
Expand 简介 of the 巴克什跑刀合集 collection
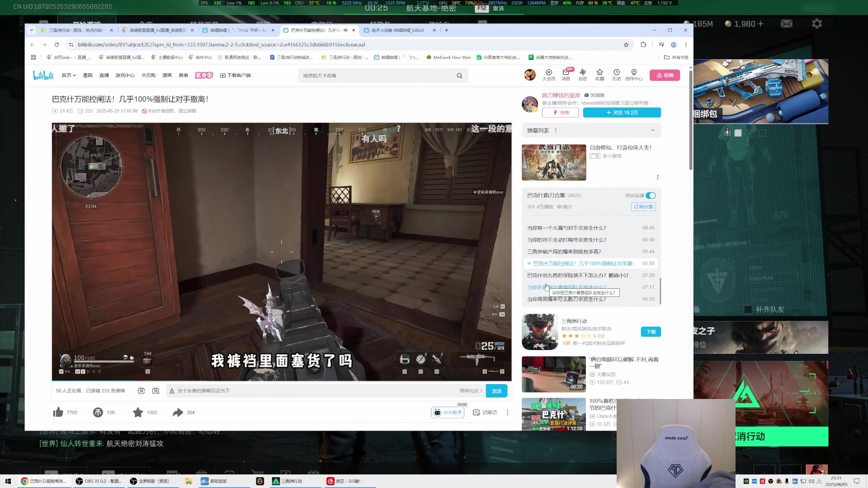565,207
